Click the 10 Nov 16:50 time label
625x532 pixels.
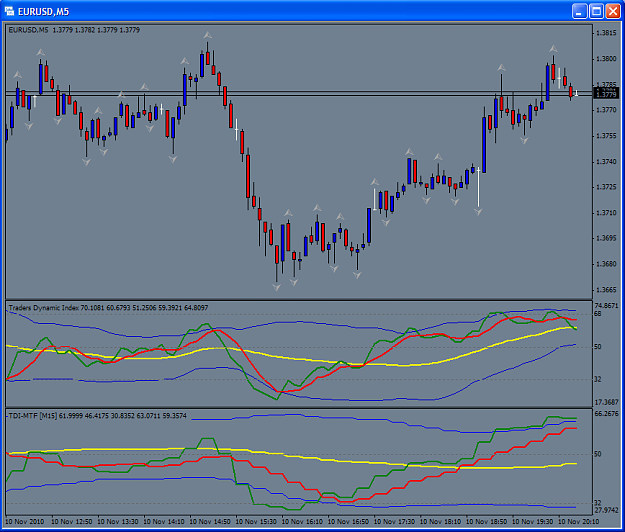[x=348, y=521]
